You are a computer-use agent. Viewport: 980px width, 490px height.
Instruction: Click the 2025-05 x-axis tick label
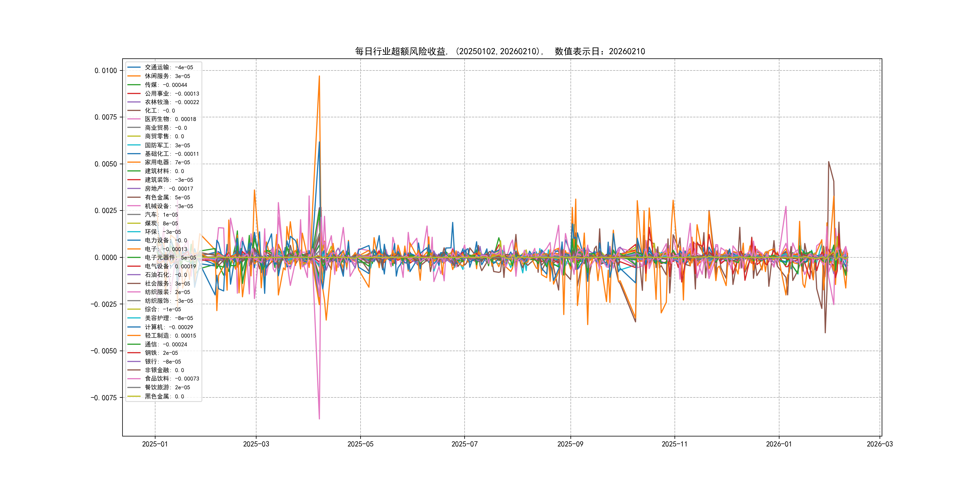pos(360,444)
